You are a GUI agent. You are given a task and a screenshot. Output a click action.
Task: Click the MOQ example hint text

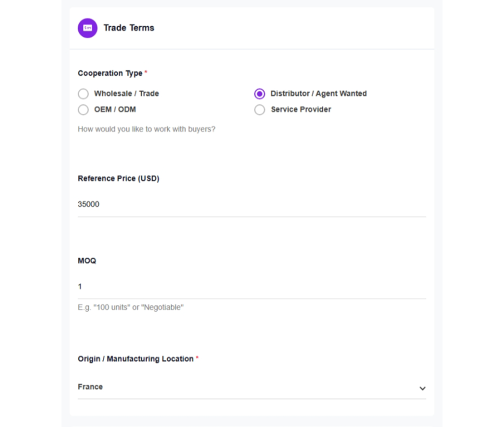130,307
